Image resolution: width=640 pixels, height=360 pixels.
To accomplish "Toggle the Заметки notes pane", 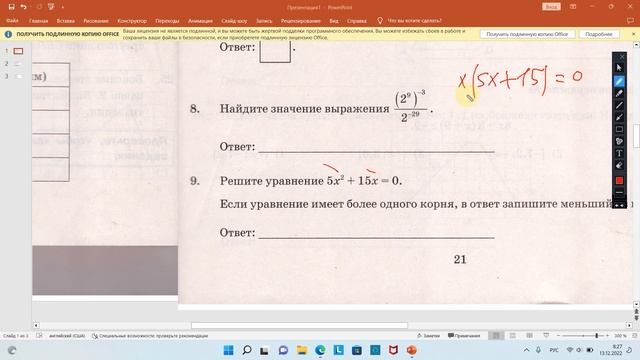I will tap(428, 336).
